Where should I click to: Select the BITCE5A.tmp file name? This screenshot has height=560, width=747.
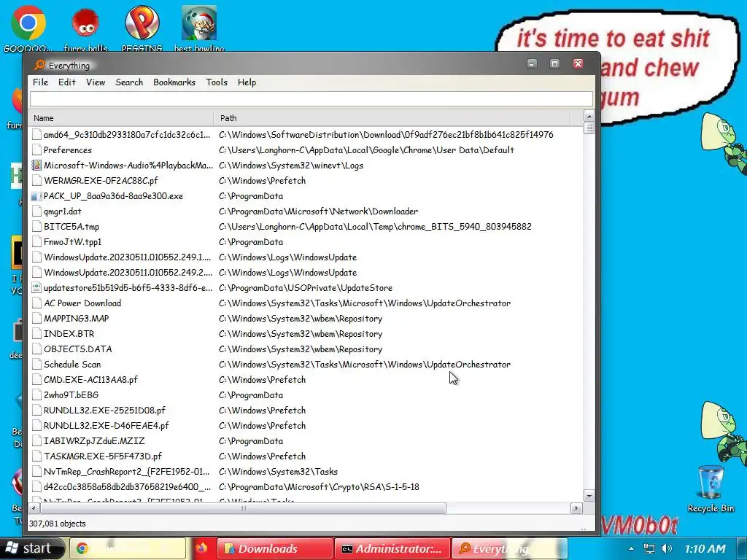(x=71, y=227)
